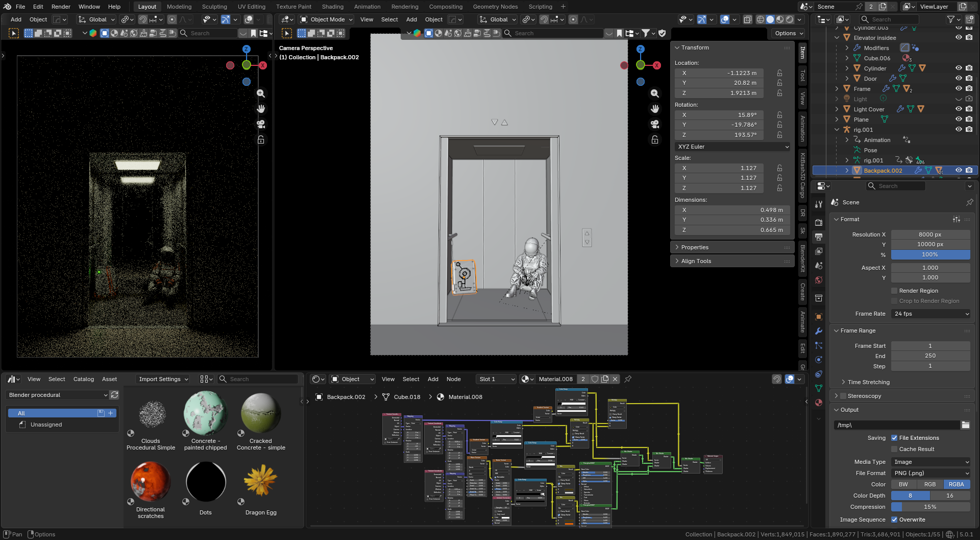Refresh the Blender procedural asset library

point(115,395)
